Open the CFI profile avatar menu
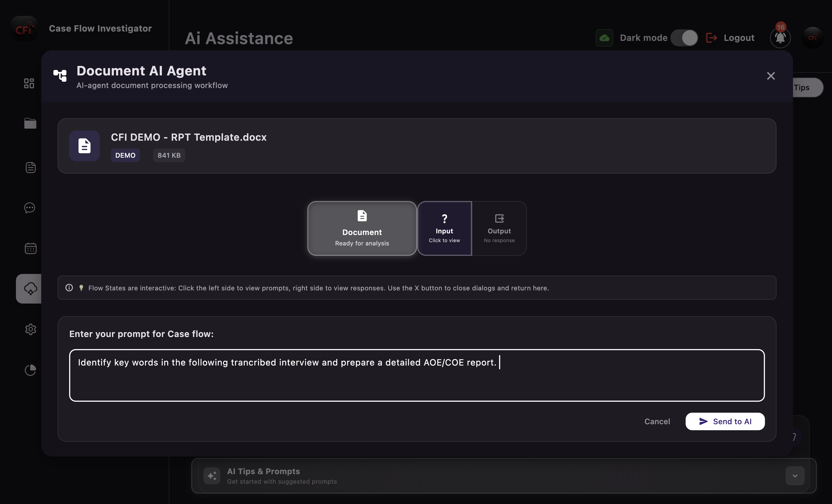Viewport: 832px width, 504px height. tap(813, 38)
